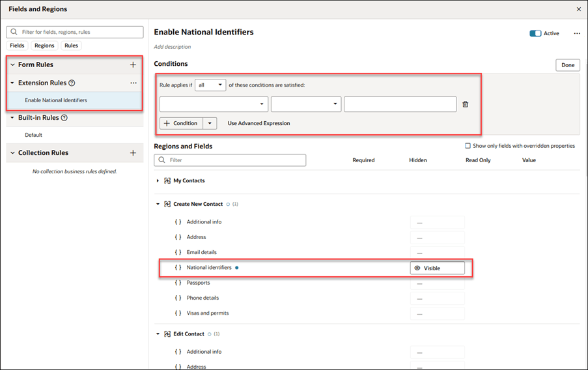Screen dimensions: 588x370
Task: Click the search icon in Regions and Fields filter
Action: 161,160
